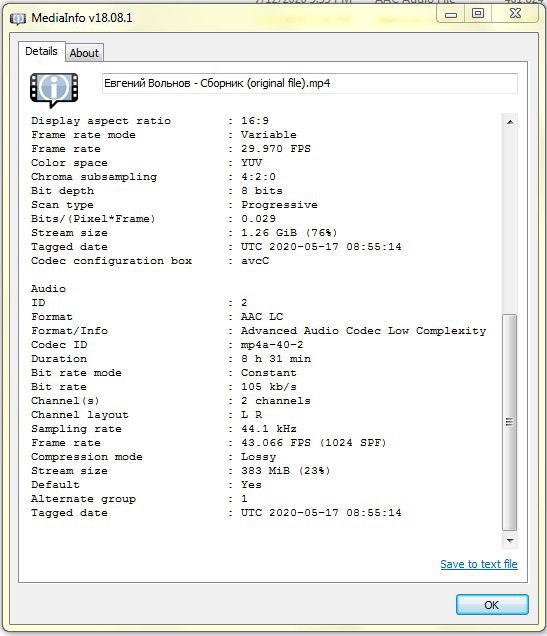Click the '43.066 FPS (1024 SPF)' value
The height and width of the screenshot is (636, 547).
click(x=313, y=443)
